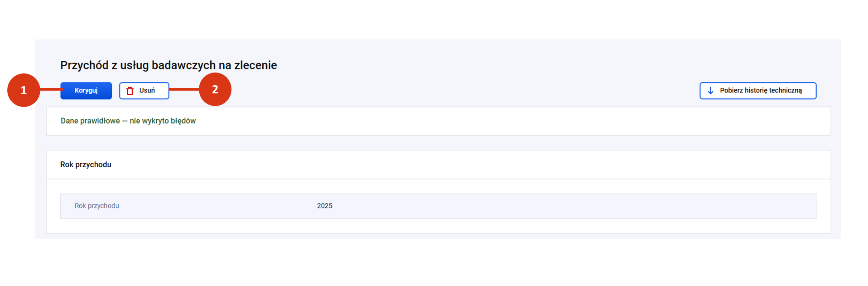Click the word zlecenie in the page heading
868x286 pixels.
pos(256,65)
